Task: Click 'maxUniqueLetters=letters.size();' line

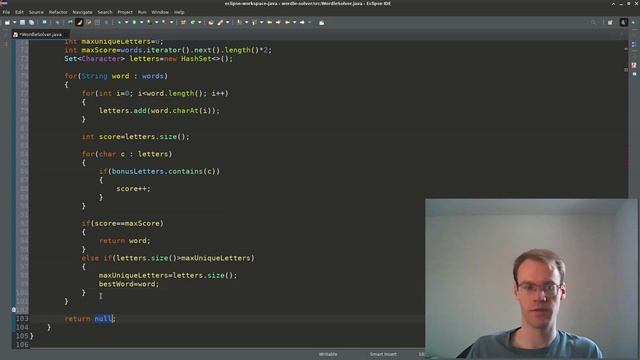Action: pos(168,276)
